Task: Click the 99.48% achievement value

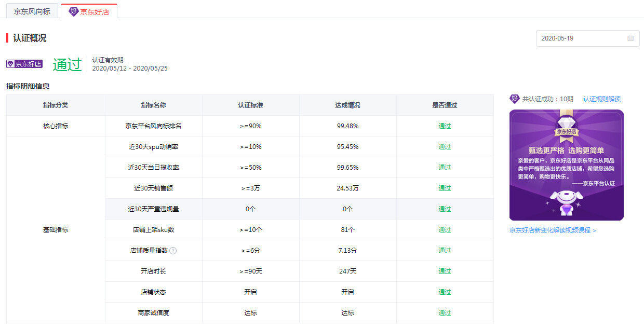Action: (x=348, y=126)
